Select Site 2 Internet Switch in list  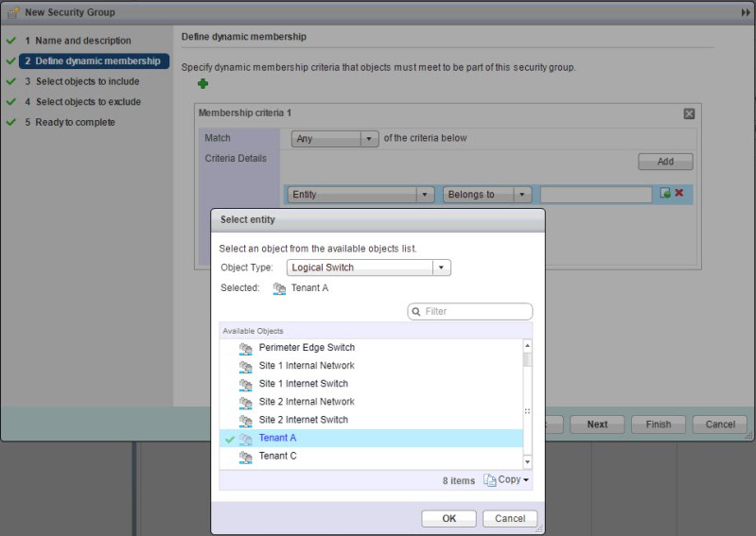pos(303,420)
